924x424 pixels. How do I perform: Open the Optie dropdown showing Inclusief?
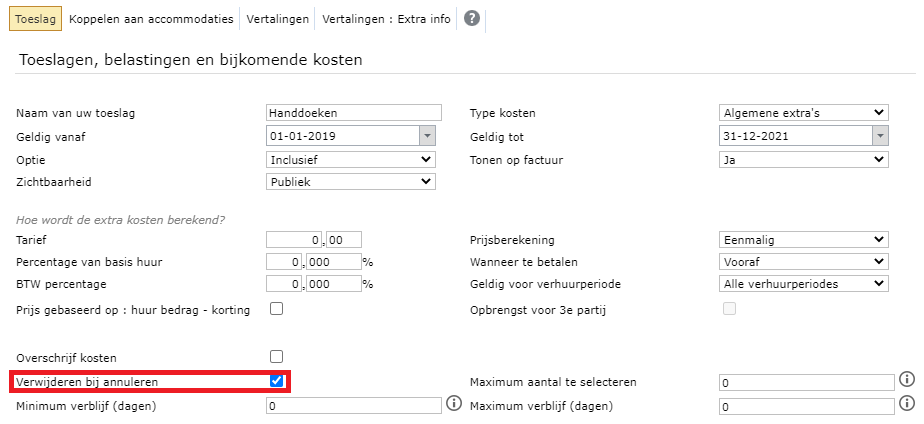pos(351,159)
